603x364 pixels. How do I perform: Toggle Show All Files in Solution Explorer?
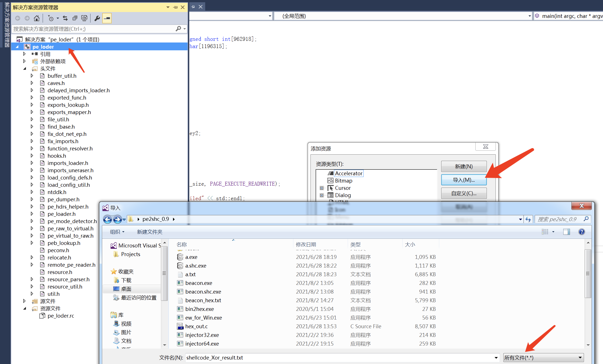pyautogui.click(x=84, y=18)
